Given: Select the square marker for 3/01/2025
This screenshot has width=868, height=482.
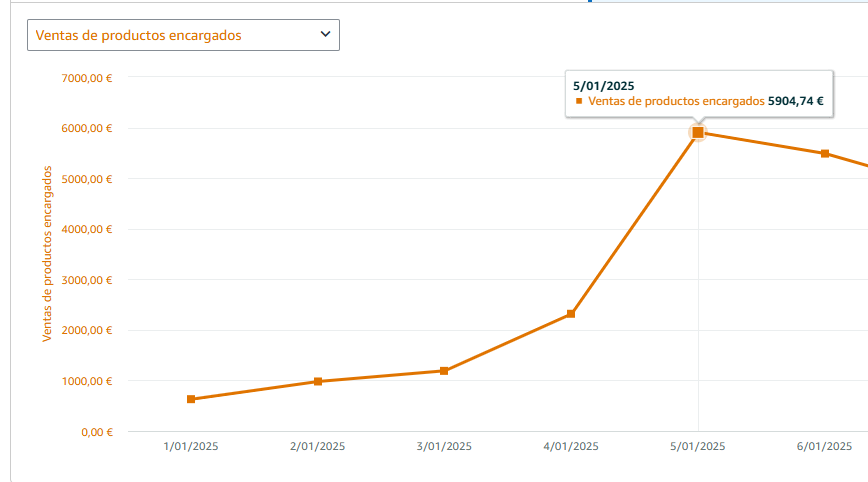Looking at the screenshot, I should 444,371.
